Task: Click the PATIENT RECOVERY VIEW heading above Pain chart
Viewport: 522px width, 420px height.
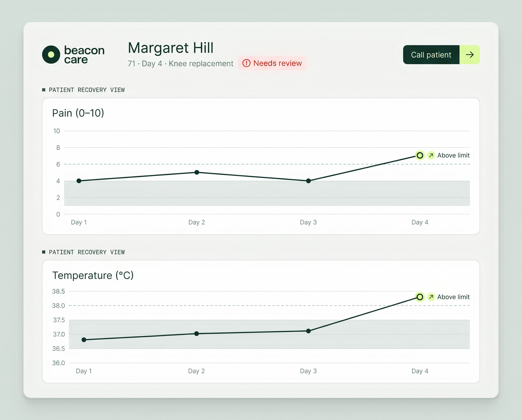Action: pos(87,90)
